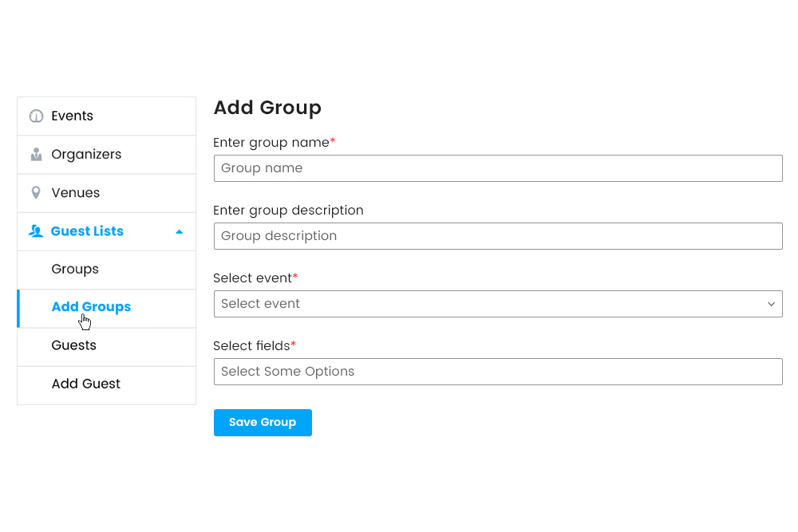Click the Events dashboard icon
The image size is (798, 532).
tap(35, 116)
